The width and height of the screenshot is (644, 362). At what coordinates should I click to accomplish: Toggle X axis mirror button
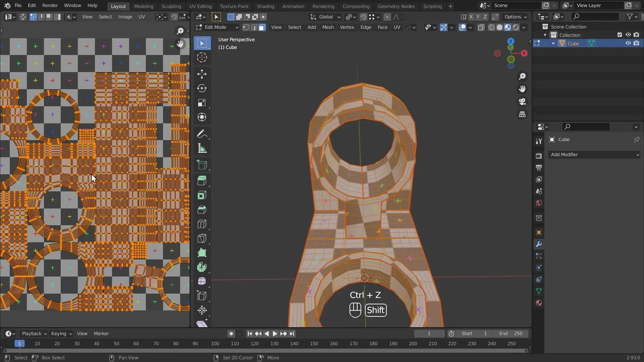(x=471, y=17)
